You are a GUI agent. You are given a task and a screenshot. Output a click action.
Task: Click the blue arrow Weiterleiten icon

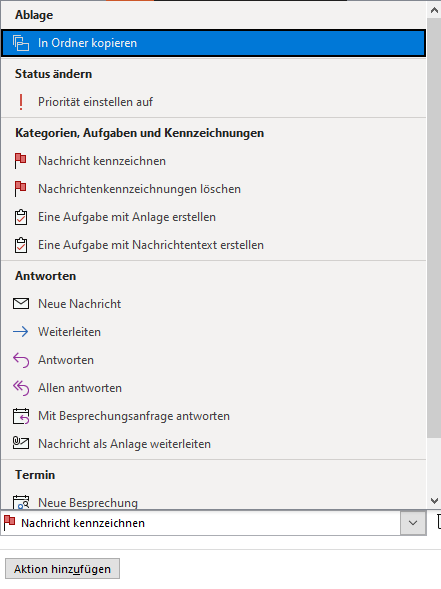point(21,332)
